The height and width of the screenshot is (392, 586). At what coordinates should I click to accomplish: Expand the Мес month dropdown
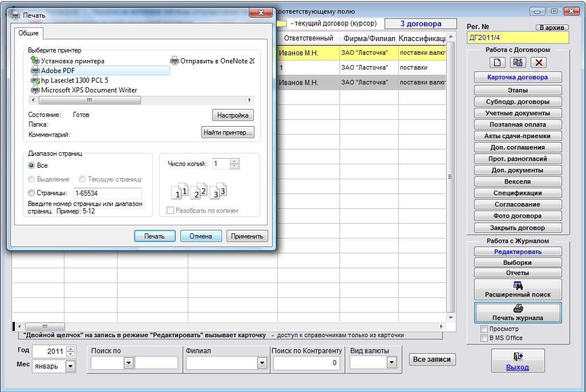coord(70,366)
